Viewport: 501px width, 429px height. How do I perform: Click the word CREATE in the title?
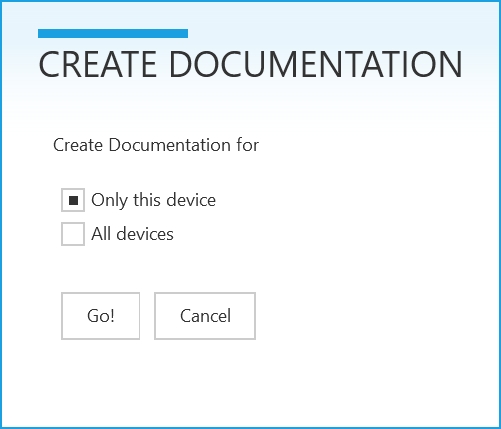point(97,64)
